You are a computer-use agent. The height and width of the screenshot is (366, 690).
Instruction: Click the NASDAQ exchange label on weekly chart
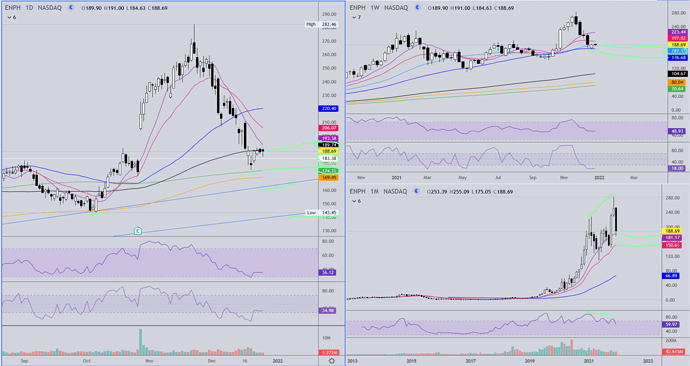pyautogui.click(x=396, y=7)
